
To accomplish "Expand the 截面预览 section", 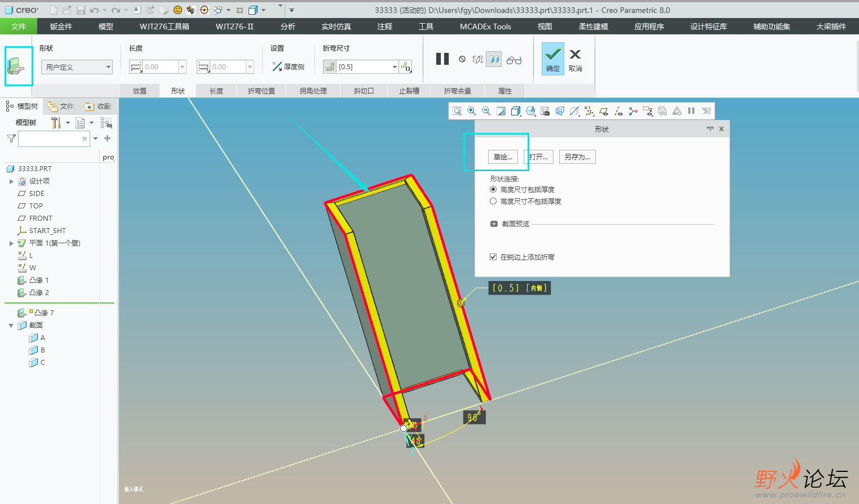I will (494, 224).
